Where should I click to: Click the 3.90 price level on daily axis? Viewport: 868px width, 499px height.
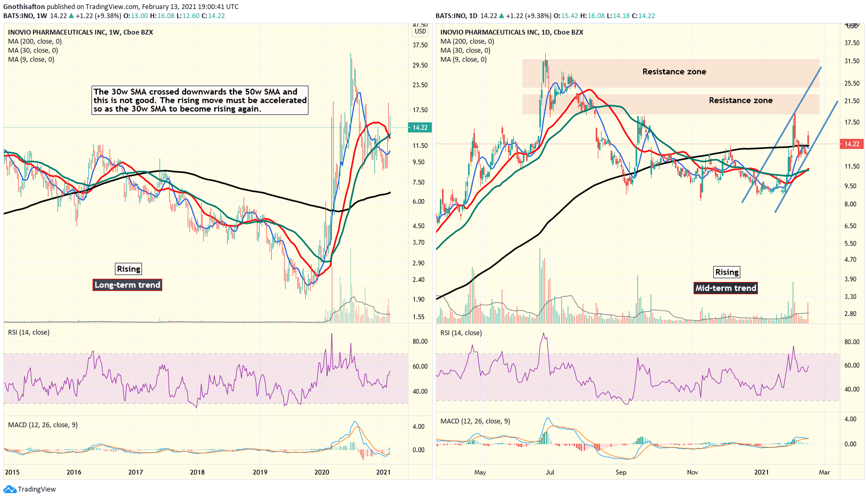point(850,279)
